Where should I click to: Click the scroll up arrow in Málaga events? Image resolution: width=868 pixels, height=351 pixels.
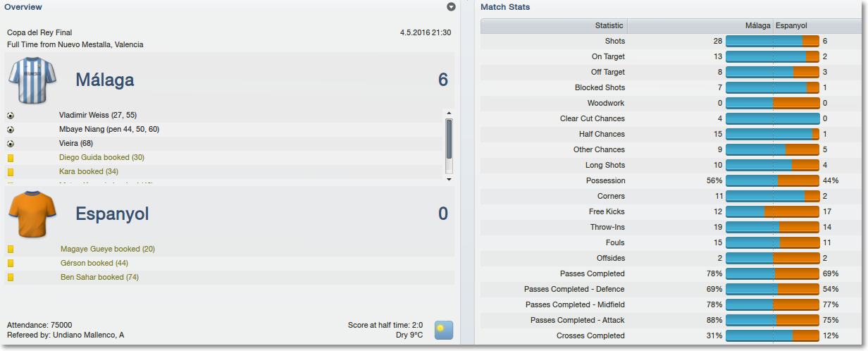[x=449, y=113]
